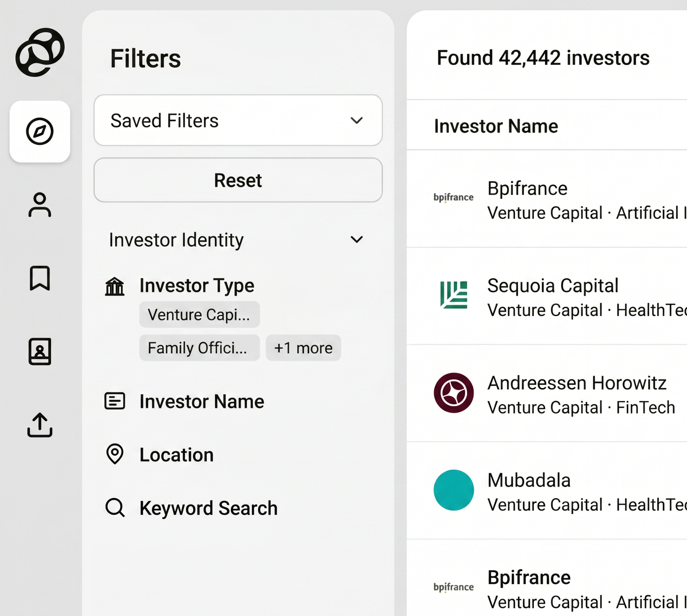This screenshot has width=687, height=616.
Task: Click the Found 42,442 investors heading
Action: click(543, 58)
